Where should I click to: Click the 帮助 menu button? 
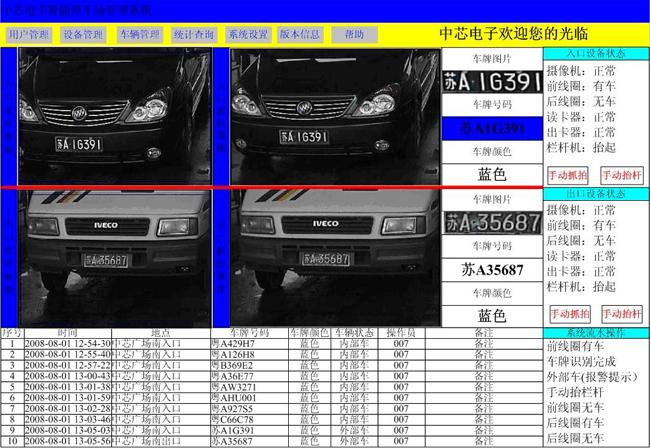pos(354,34)
